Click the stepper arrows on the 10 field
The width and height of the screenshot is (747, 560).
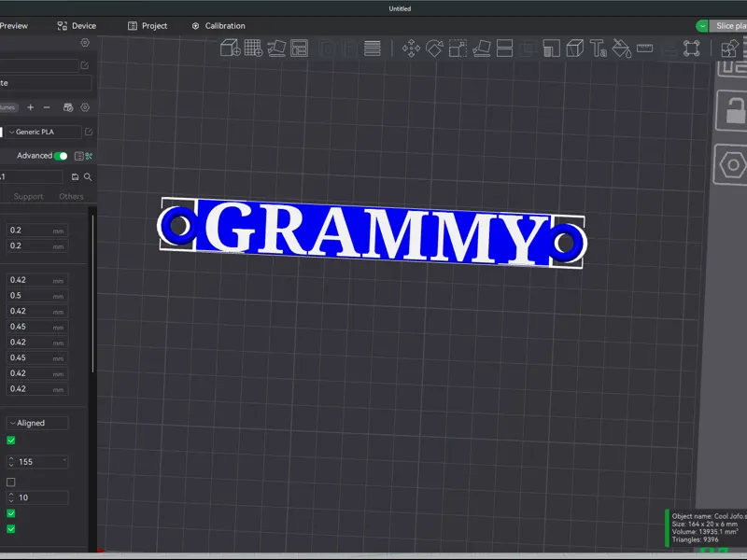[x=11, y=497]
